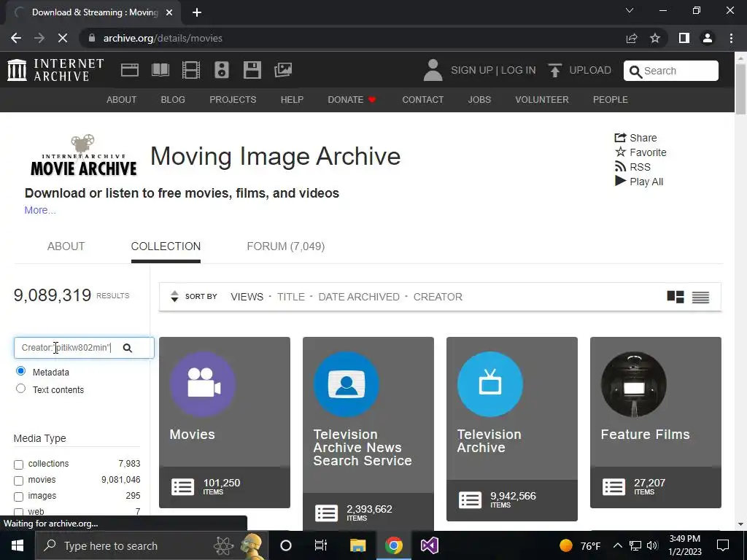Image resolution: width=747 pixels, height=560 pixels.
Task: Open the Video filmstrip icon
Action: [x=191, y=70]
